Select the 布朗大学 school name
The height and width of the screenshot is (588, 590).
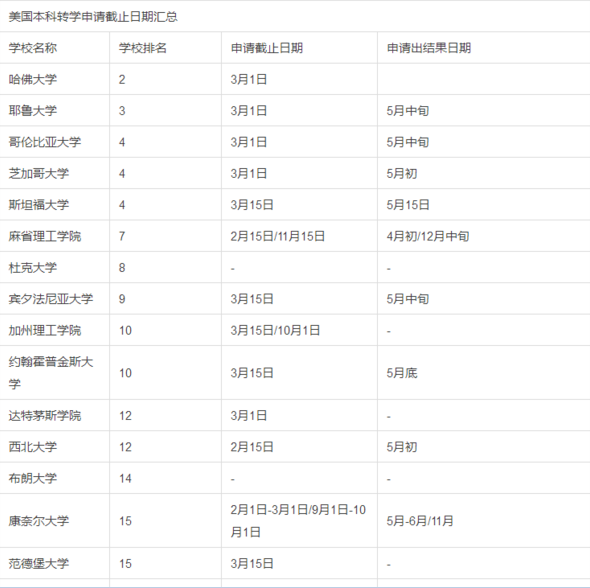(x=33, y=478)
